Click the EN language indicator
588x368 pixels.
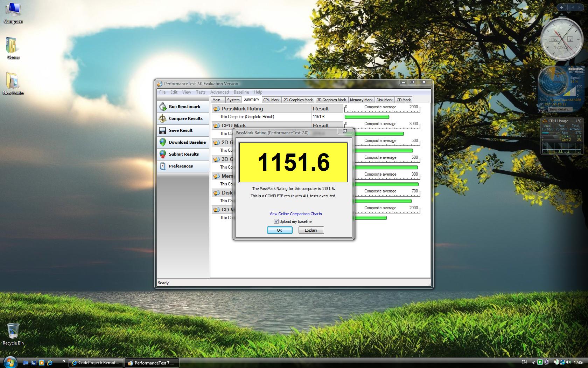pyautogui.click(x=524, y=362)
